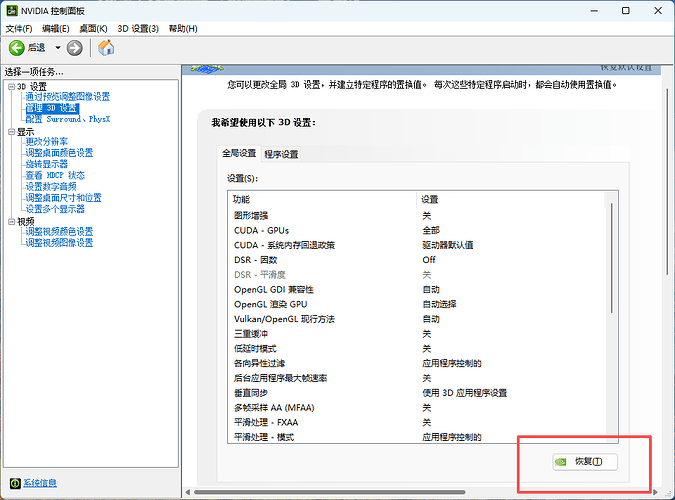Close the NVIDIA control panel window
The width and height of the screenshot is (675, 500).
coord(658,11)
